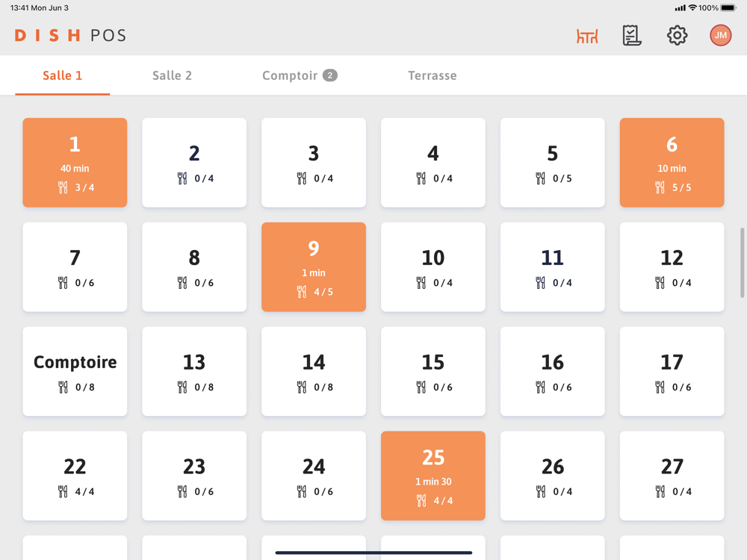Switch to the Terrasse tab
The image size is (747, 560).
432,75
